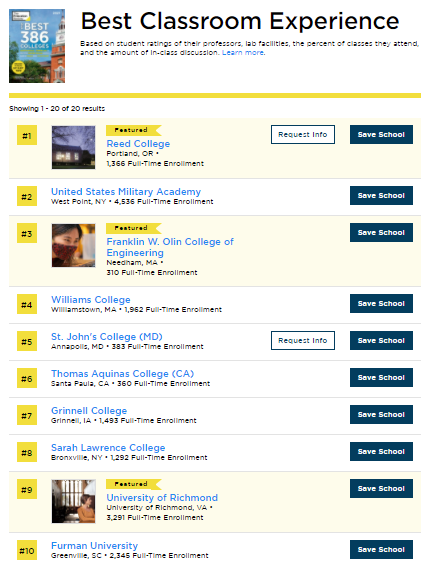Open Sarah Lawrence College link
The image size is (432, 568).
108,448
